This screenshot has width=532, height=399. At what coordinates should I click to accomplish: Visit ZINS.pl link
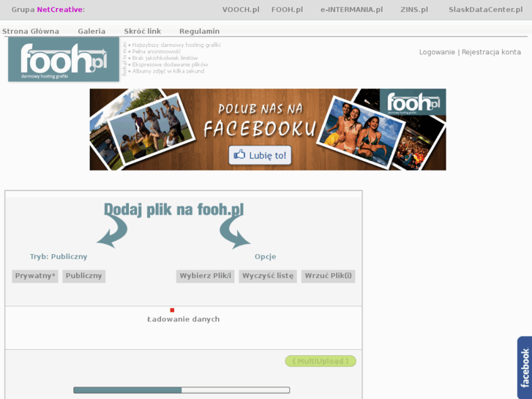tap(414, 10)
